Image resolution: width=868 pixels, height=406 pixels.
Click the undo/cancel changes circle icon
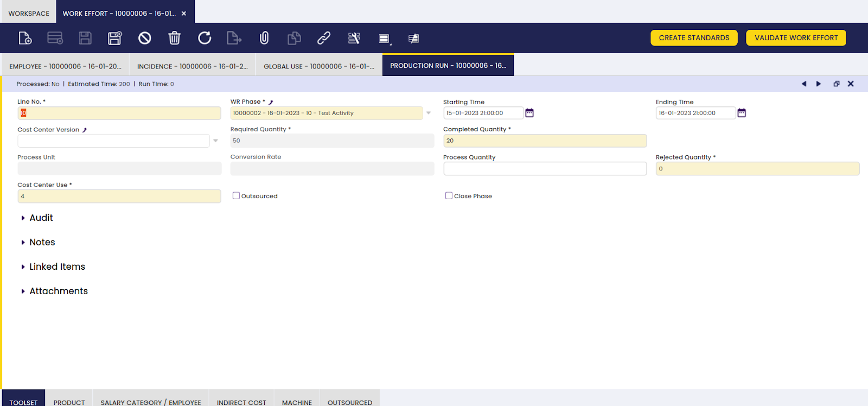pyautogui.click(x=144, y=38)
